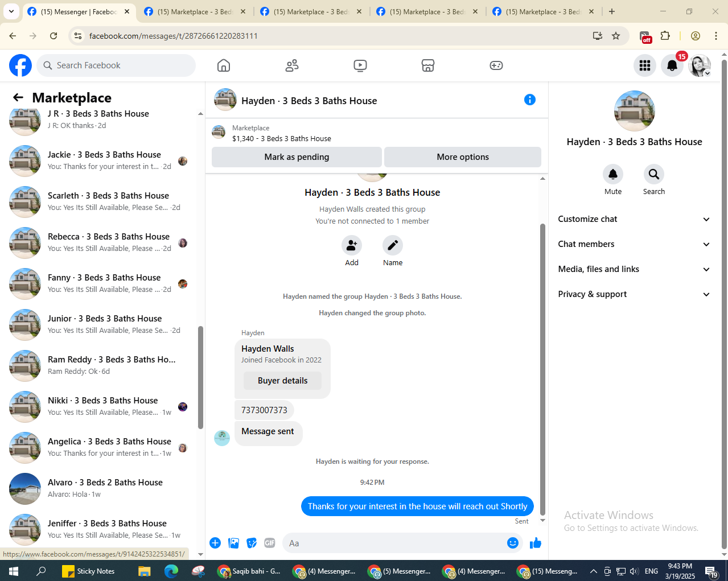728x581 pixels.
Task: Open the Chrome tab search dropdown
Action: click(11, 11)
